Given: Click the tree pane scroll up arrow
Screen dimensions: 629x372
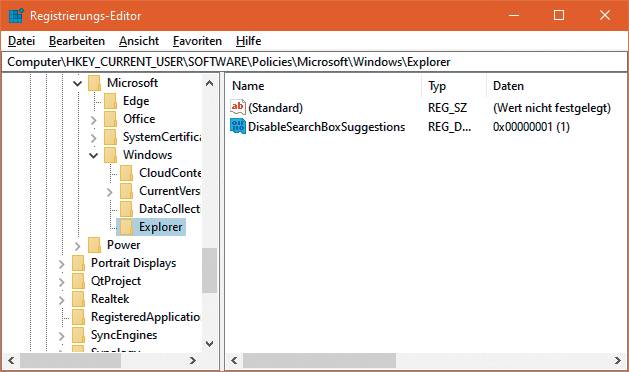Looking at the screenshot, I should (209, 83).
